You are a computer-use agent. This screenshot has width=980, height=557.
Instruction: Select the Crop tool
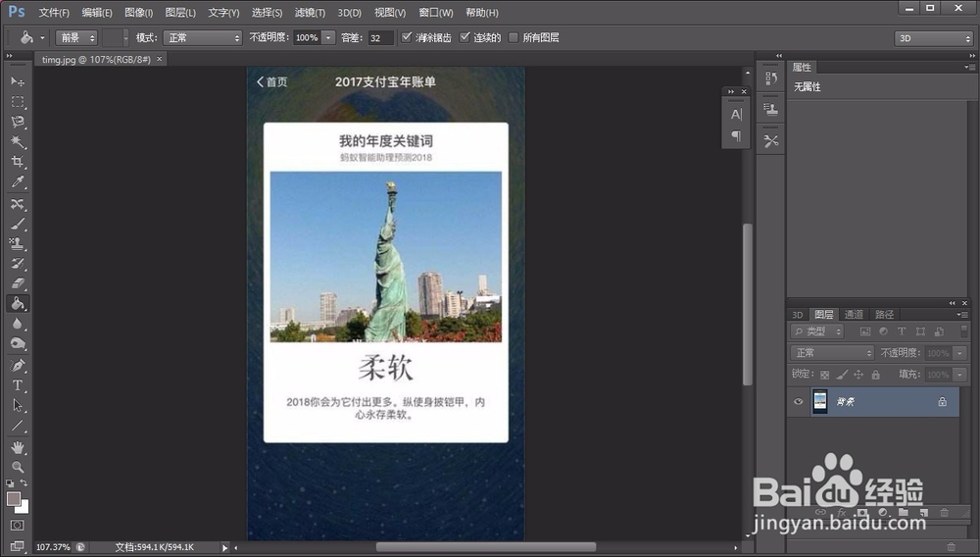click(x=18, y=162)
